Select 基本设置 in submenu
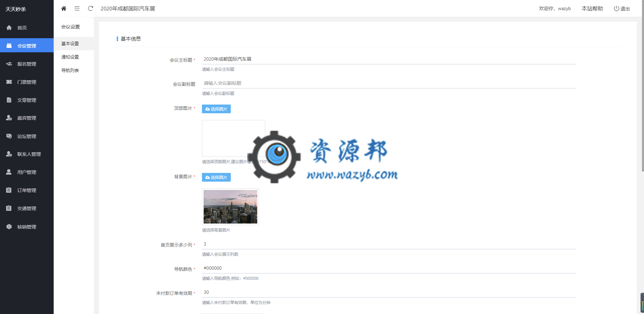The width and height of the screenshot is (644, 314). point(74,44)
